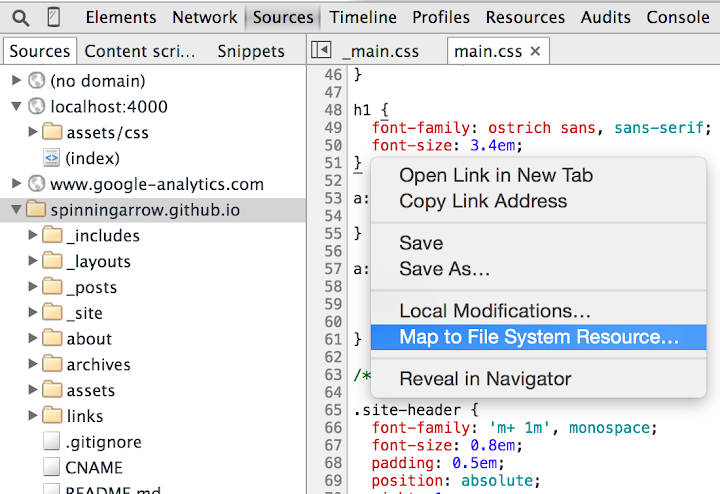Expand the _includes folder
The height and width of the screenshot is (494, 720).
click(x=33, y=235)
